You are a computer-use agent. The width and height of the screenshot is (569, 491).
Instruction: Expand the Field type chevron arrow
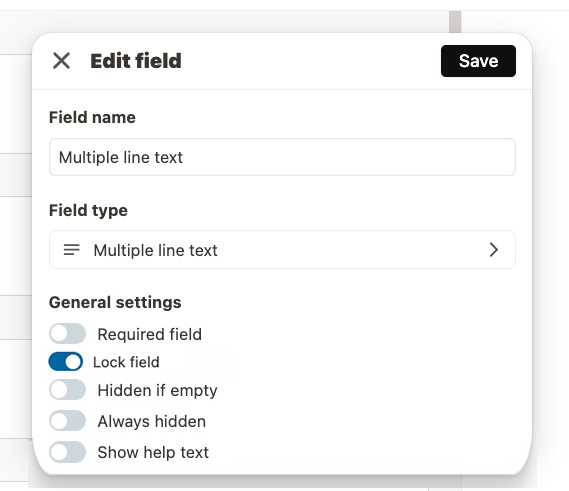point(493,250)
